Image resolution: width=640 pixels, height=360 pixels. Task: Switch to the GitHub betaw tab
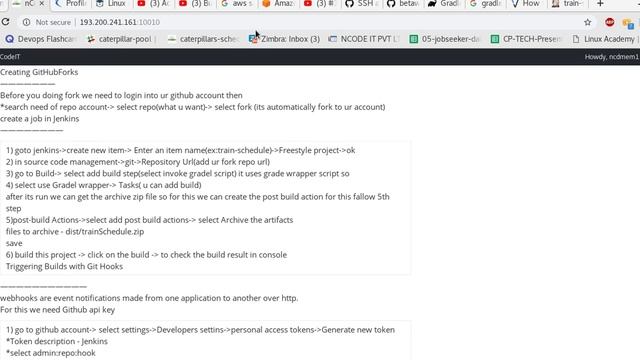pos(403,4)
